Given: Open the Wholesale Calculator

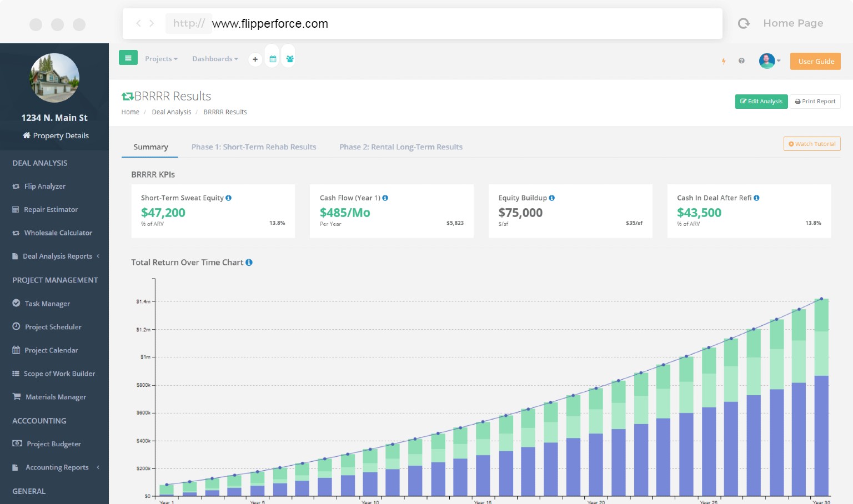Looking at the screenshot, I should 58,233.
